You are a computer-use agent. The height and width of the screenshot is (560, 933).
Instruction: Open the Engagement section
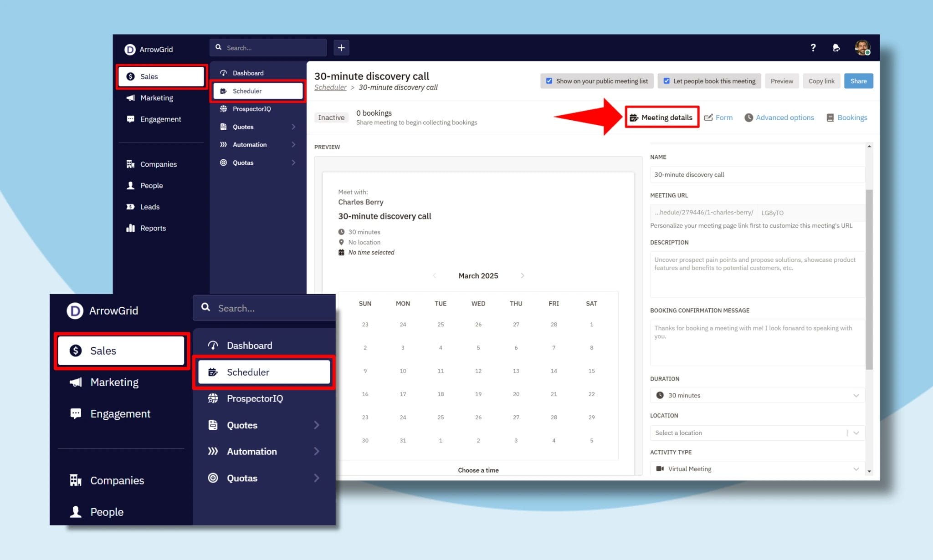click(x=160, y=119)
